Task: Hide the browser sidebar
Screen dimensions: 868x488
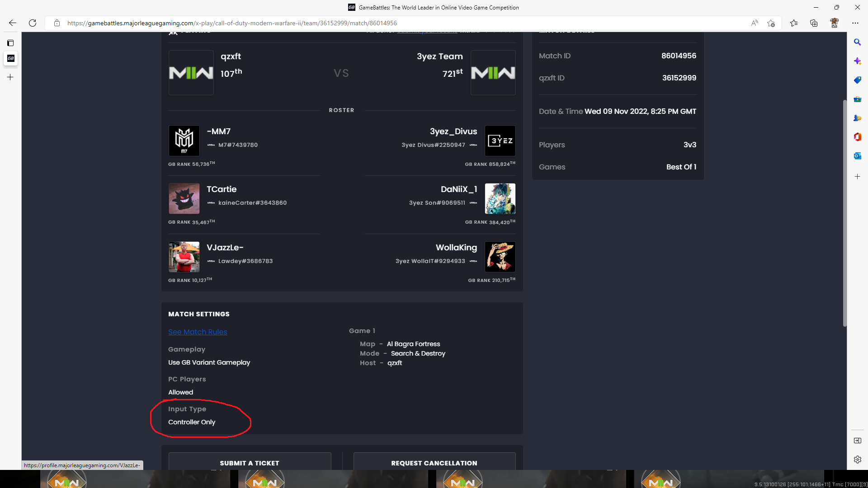Action: [857, 441]
